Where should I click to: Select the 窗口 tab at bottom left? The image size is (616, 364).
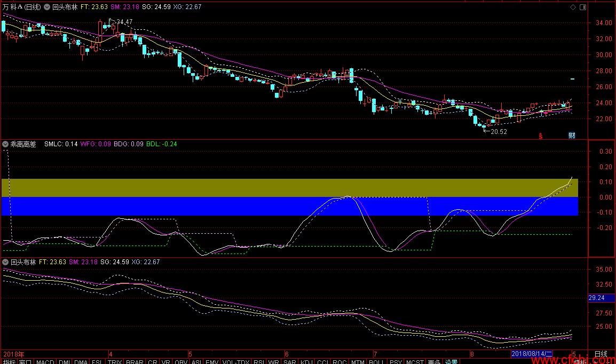point(25,361)
